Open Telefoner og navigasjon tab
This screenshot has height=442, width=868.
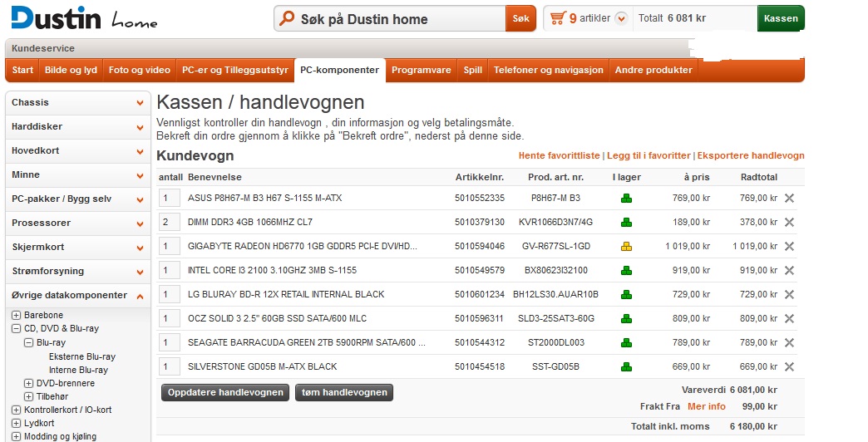549,71
